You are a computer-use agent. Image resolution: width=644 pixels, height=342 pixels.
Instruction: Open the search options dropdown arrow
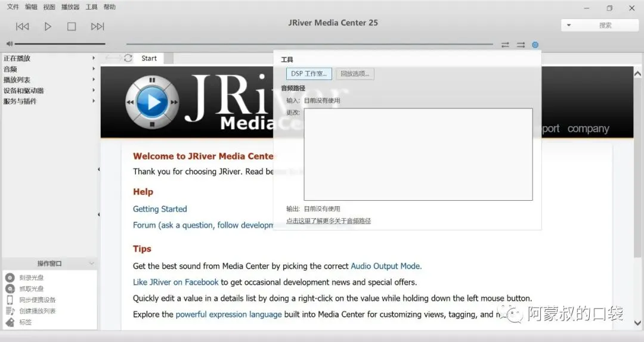[x=569, y=26]
